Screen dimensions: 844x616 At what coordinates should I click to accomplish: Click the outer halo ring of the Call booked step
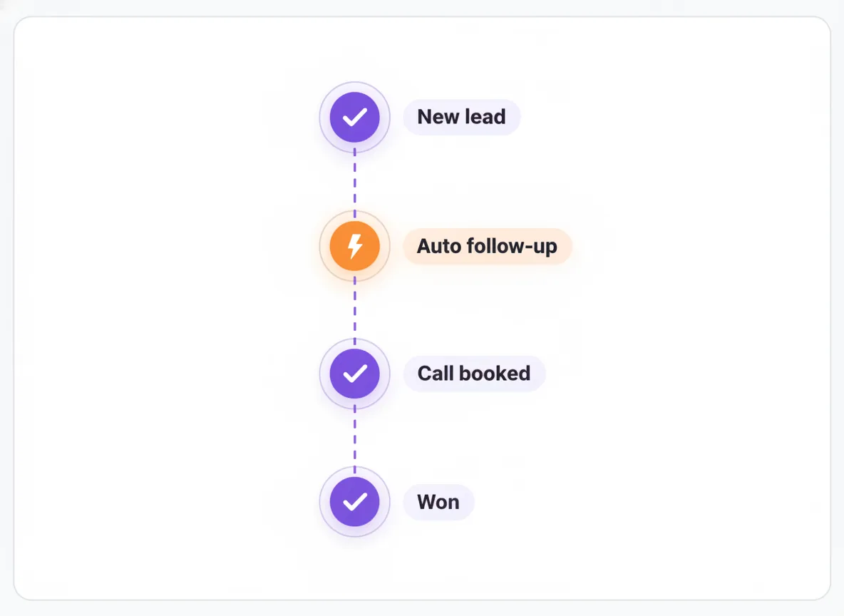324,374
